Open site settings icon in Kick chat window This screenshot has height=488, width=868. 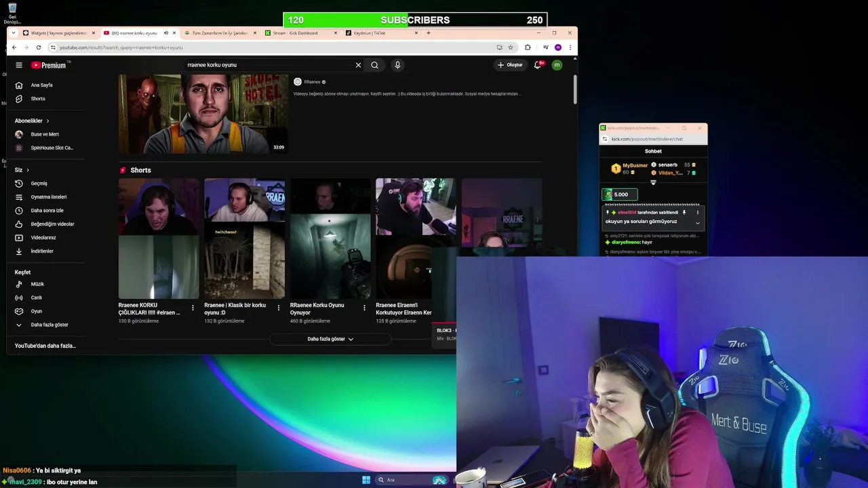point(605,139)
